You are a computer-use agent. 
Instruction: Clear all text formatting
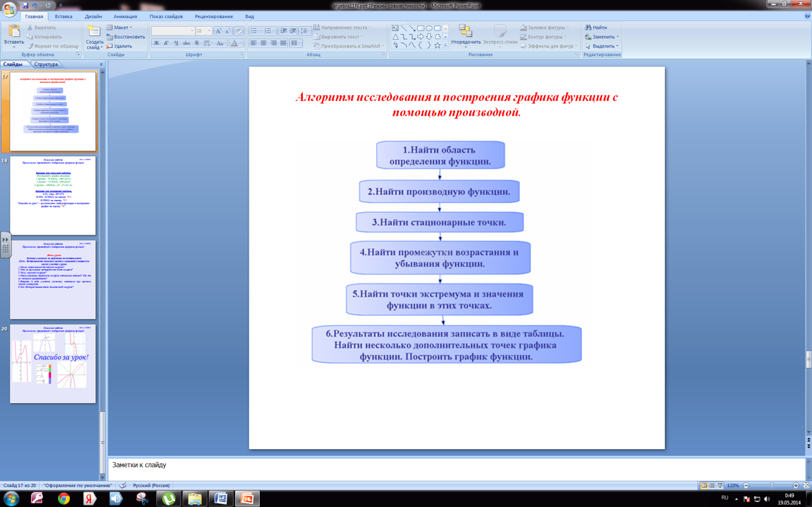pyautogui.click(x=239, y=31)
